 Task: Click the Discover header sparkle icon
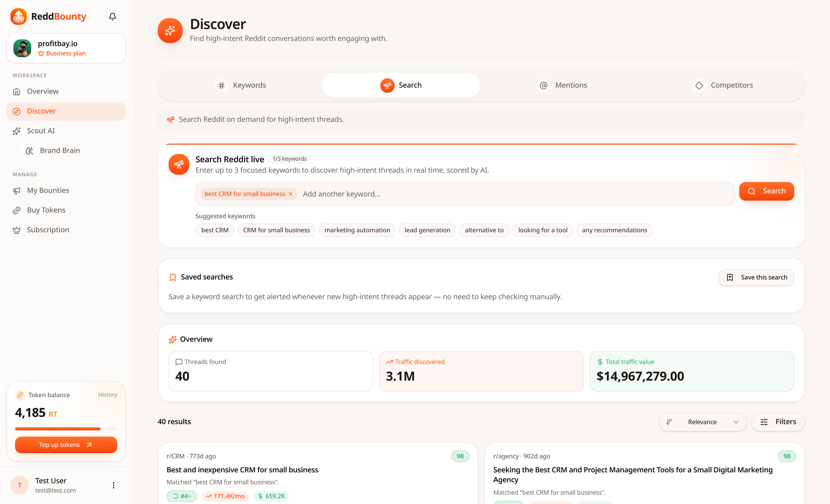click(170, 31)
